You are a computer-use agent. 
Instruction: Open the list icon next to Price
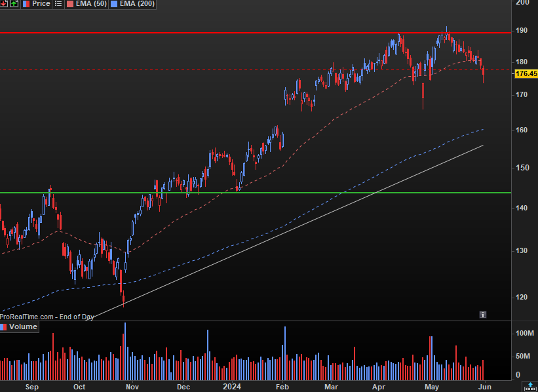coord(58,4)
